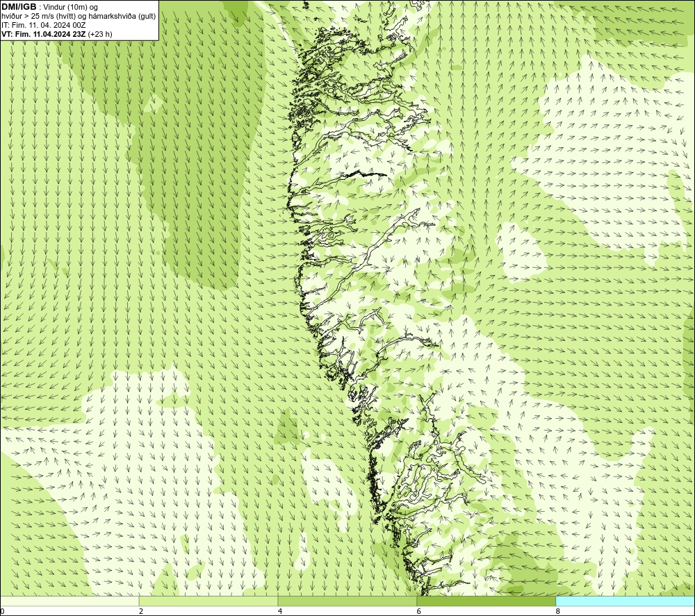Click the 4–6 medium green scale segment
This screenshot has height=616, width=695.
pos(347,601)
